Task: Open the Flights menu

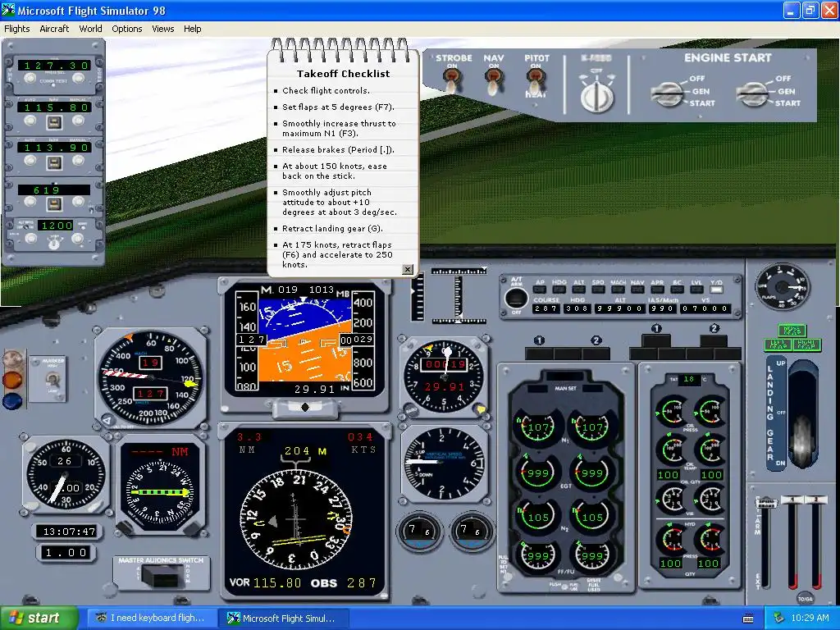Action: pyautogui.click(x=17, y=29)
